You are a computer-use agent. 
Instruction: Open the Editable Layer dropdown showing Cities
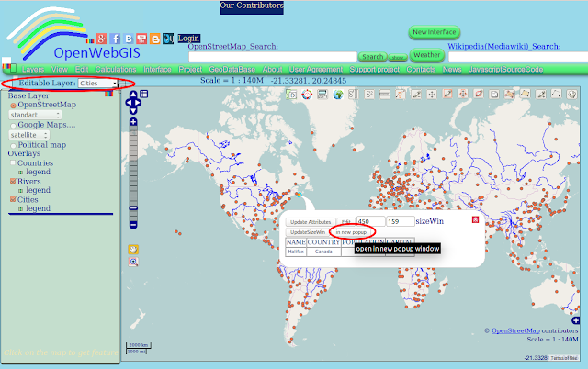[x=98, y=84]
